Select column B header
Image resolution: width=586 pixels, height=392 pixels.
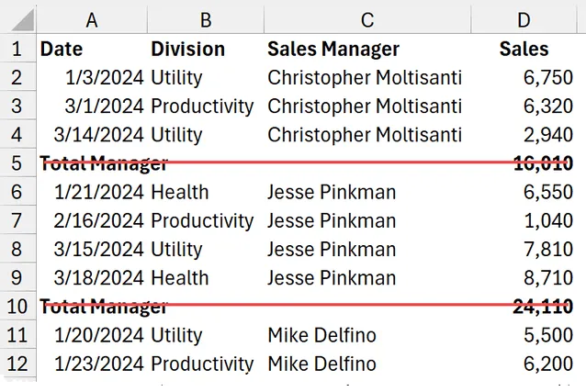click(204, 19)
